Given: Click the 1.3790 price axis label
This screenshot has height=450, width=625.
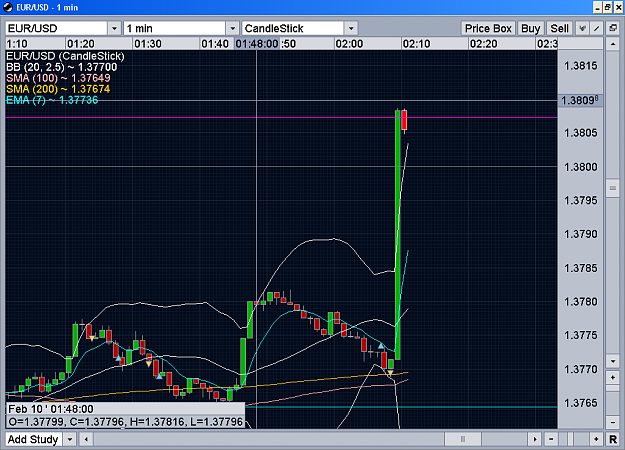Looking at the screenshot, I should 581,234.
